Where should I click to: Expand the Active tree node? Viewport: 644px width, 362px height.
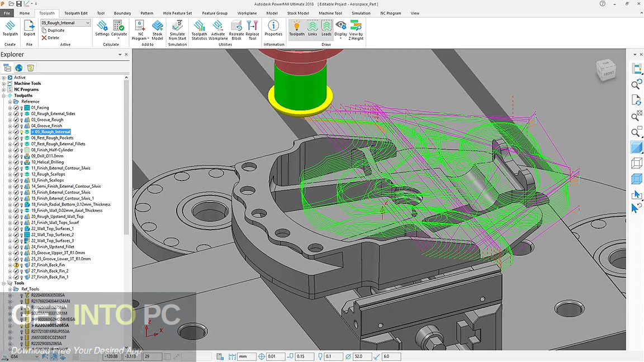point(4,78)
